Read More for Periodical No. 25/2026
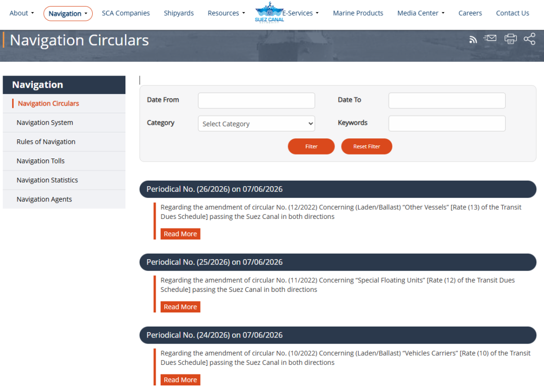This screenshot has height=392, width=544. (x=180, y=307)
